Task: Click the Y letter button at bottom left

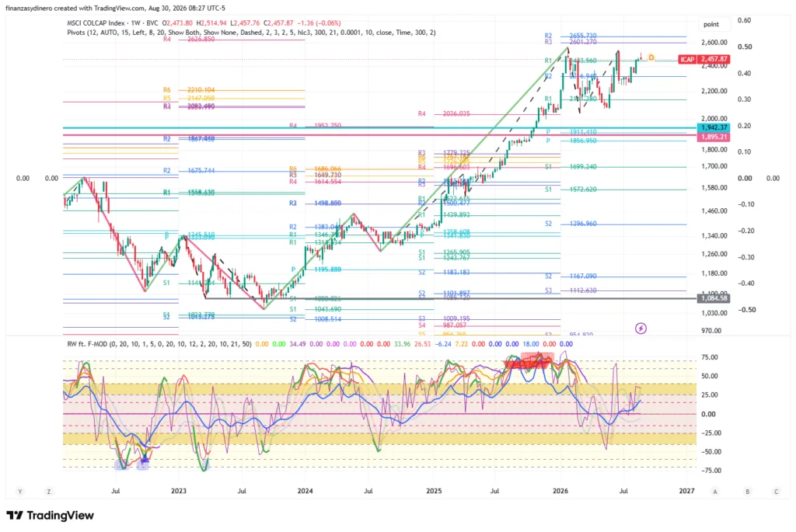Action: (x=20, y=492)
